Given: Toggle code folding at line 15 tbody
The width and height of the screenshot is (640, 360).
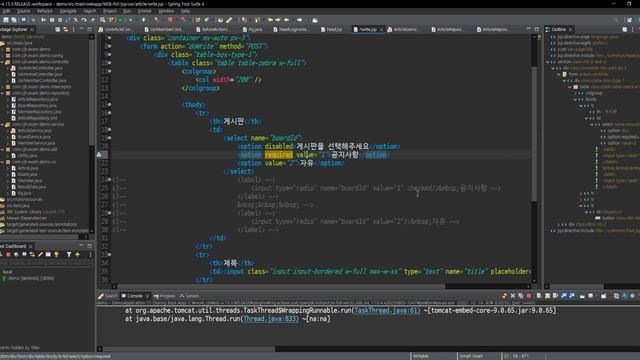Looking at the screenshot, I should click(x=109, y=104).
